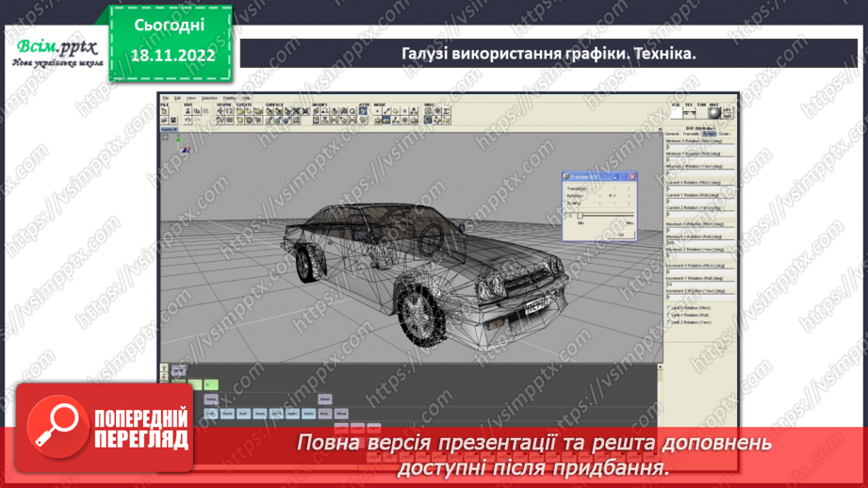Click the red magnifier preview icon

coord(57,427)
